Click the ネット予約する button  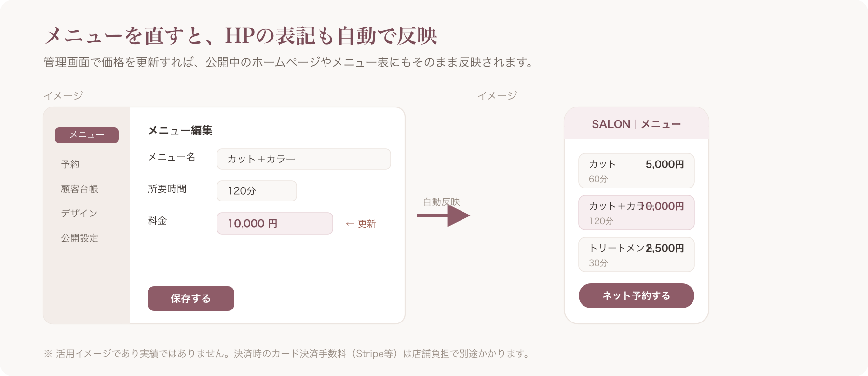coord(637,295)
